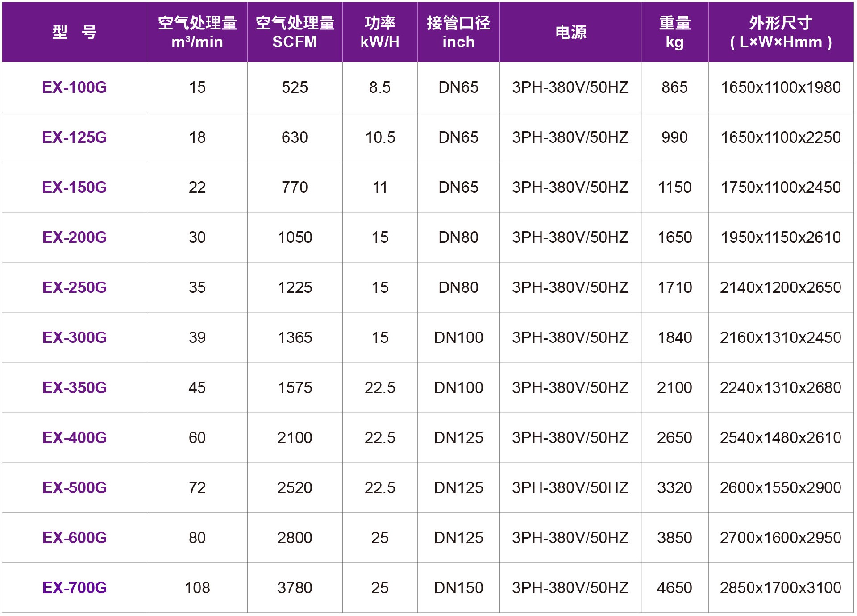Click the EX-300G model label
This screenshot has height=616, width=857.
point(75,337)
